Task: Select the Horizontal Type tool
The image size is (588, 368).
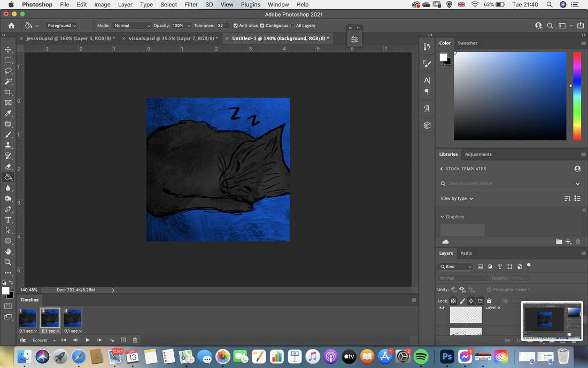Action: pyautogui.click(x=8, y=220)
